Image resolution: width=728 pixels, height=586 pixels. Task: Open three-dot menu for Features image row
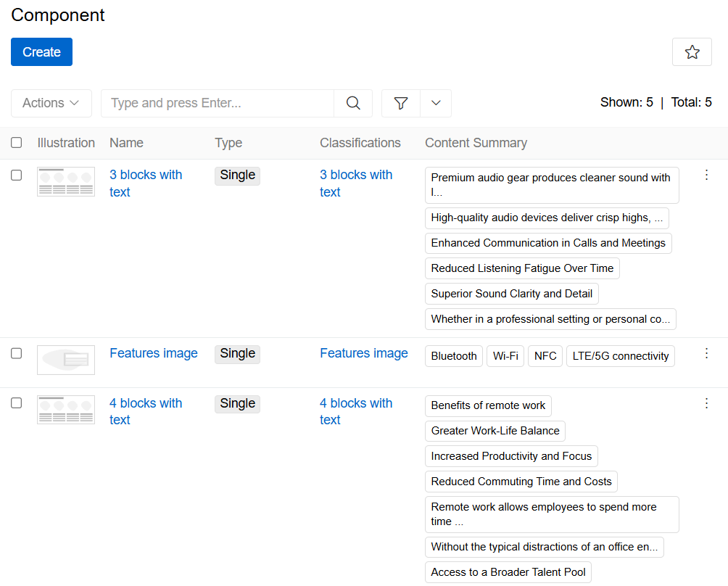pos(707,353)
